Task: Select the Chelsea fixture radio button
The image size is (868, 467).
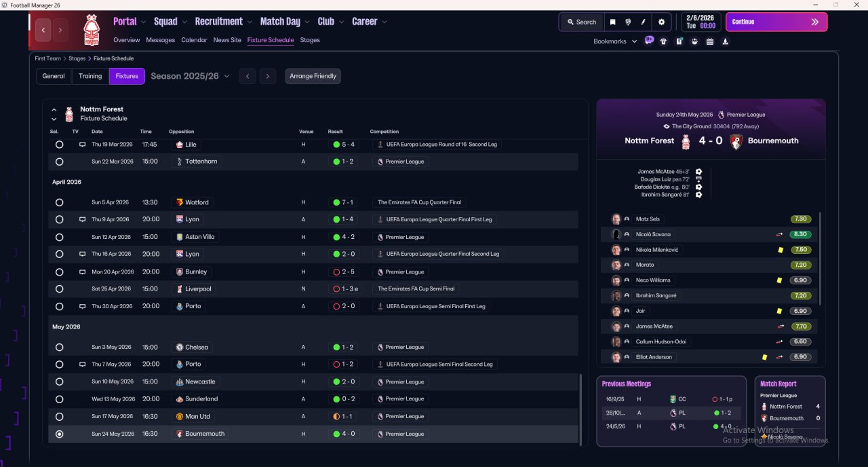Action: pos(60,348)
